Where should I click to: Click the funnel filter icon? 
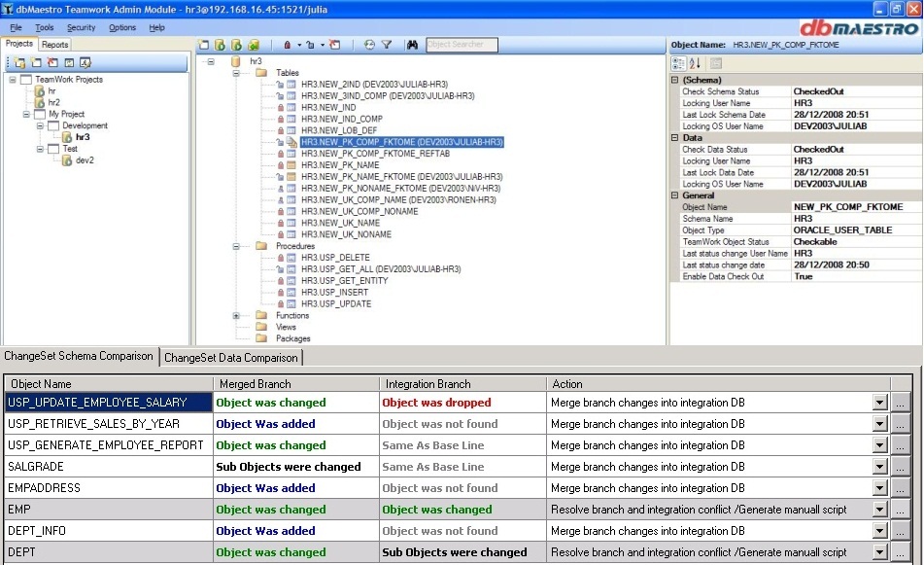coord(386,45)
